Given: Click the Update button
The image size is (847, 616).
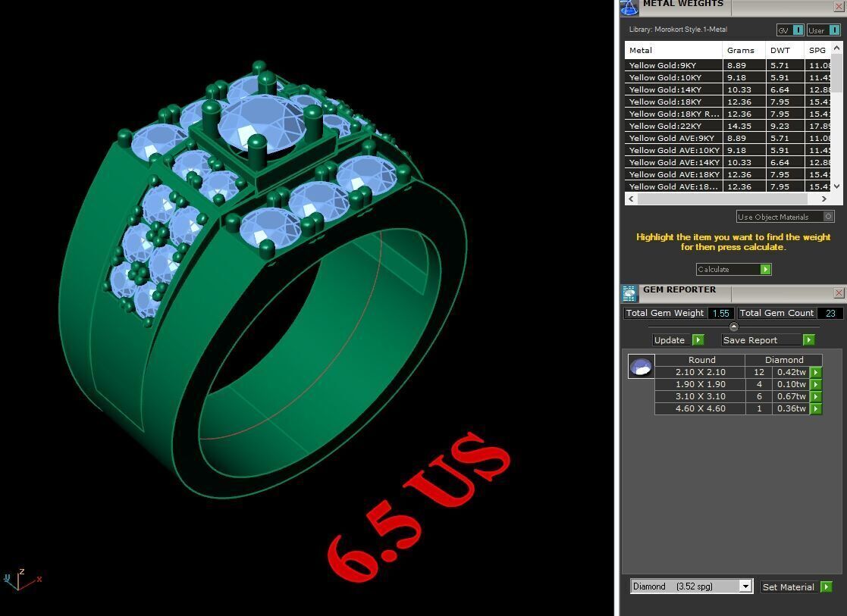Looking at the screenshot, I should 679,340.
